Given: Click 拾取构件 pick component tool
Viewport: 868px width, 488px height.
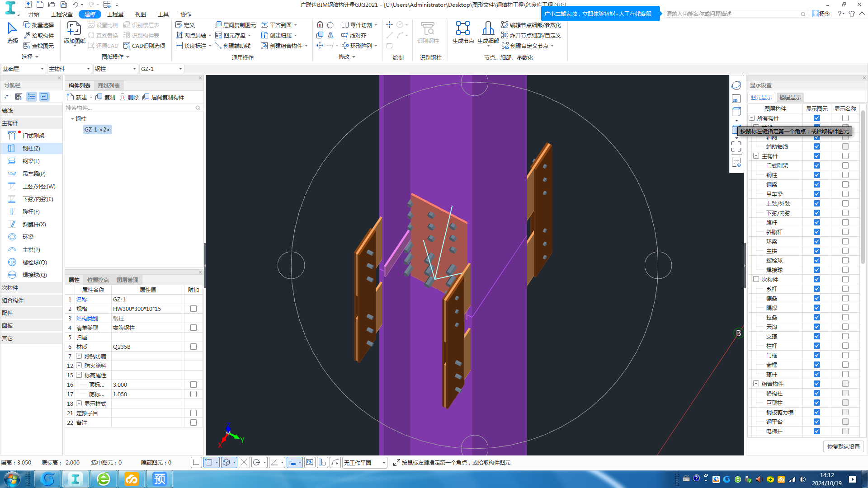Looking at the screenshot, I should pyautogui.click(x=39, y=35).
